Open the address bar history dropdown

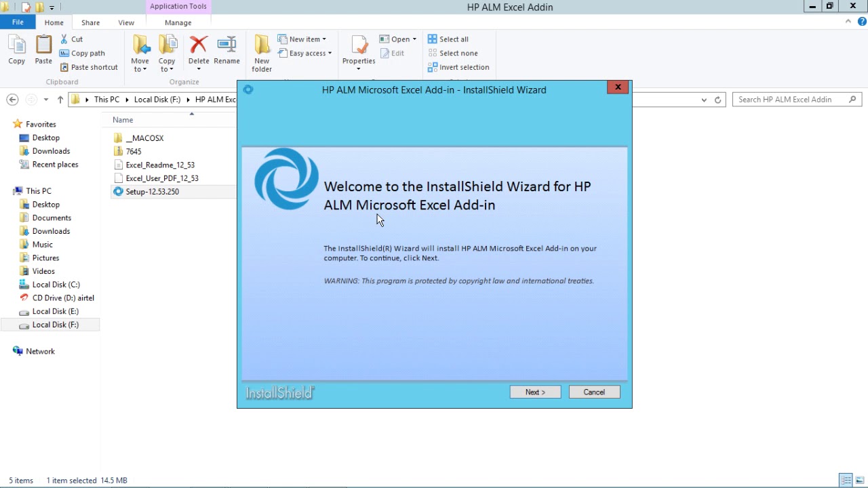(704, 100)
